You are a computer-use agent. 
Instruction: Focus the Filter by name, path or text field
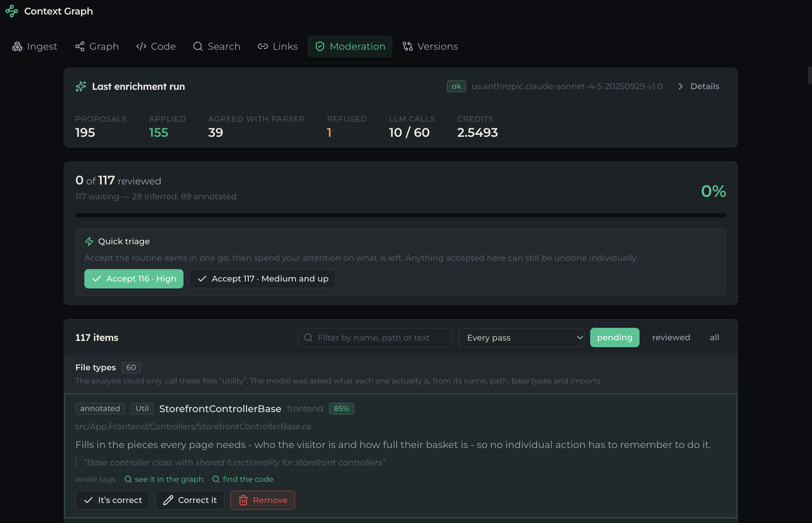(375, 337)
